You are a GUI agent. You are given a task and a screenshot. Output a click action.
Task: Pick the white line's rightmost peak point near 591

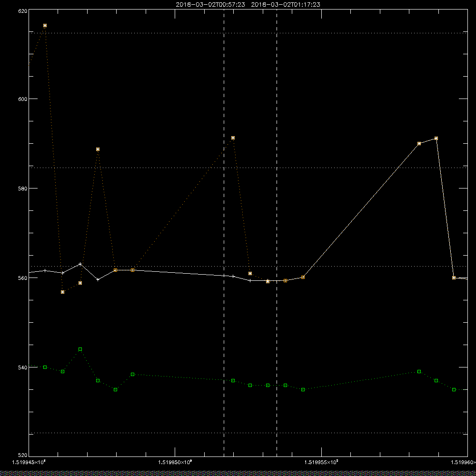pyautogui.click(x=436, y=139)
